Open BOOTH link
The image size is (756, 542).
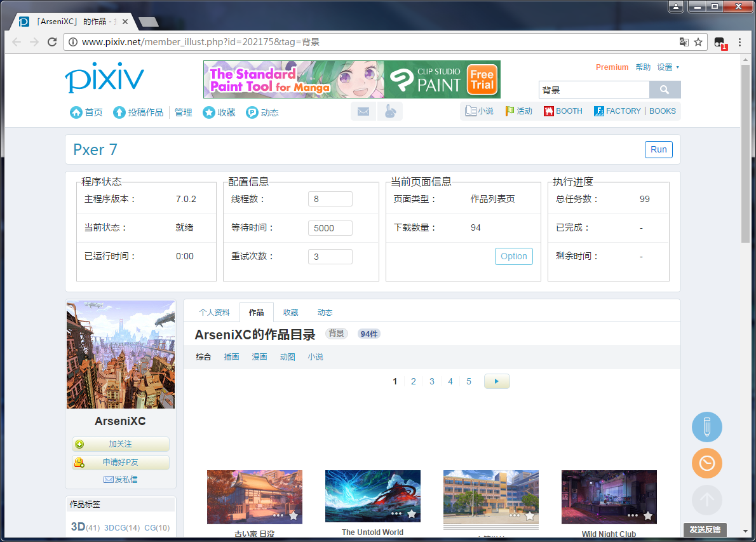563,111
